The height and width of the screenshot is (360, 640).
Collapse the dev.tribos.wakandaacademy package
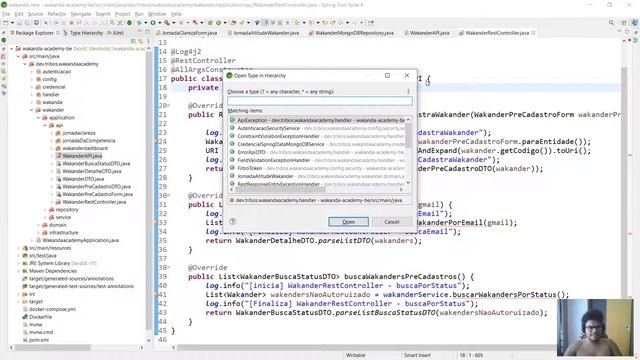[x=25, y=64]
